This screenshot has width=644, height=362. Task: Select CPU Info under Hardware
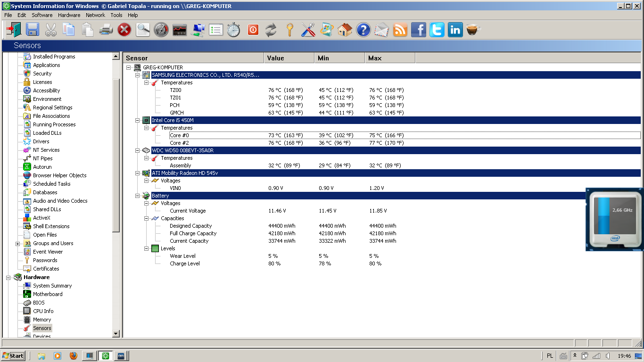(43, 311)
